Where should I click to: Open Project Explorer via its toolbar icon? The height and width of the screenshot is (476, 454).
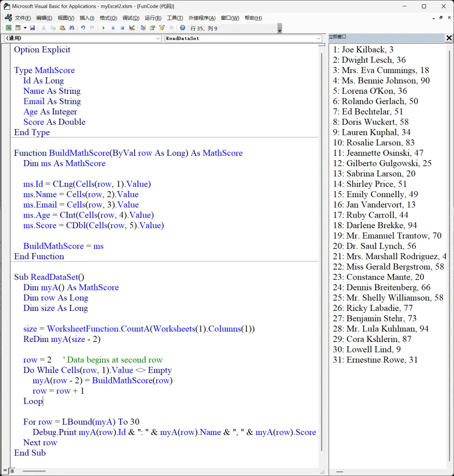tap(143, 28)
